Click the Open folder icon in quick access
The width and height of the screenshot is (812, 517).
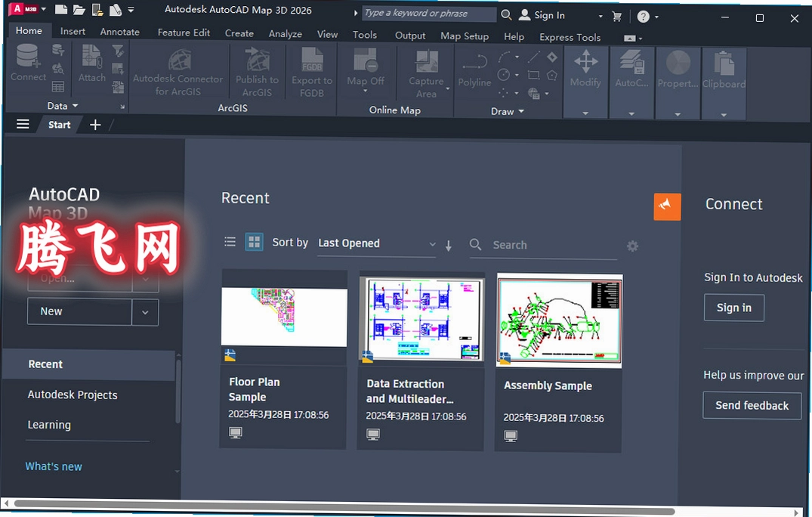[79, 9]
